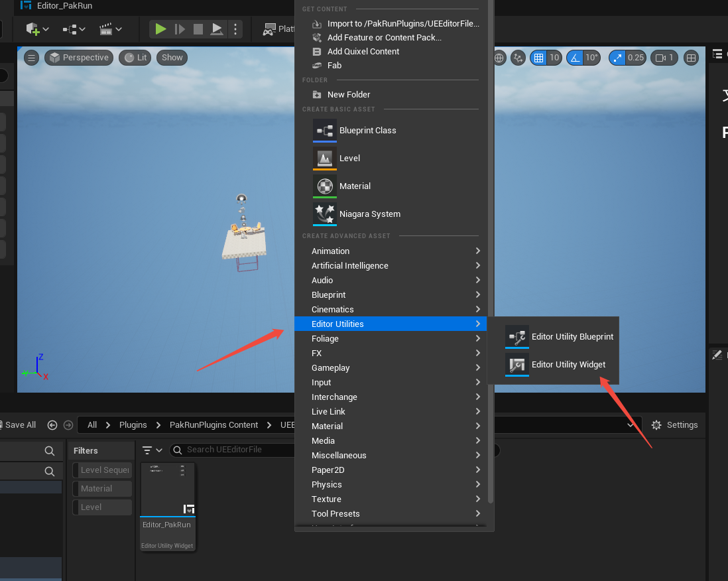Open the Show flags menu
The width and height of the screenshot is (728, 581).
[172, 58]
